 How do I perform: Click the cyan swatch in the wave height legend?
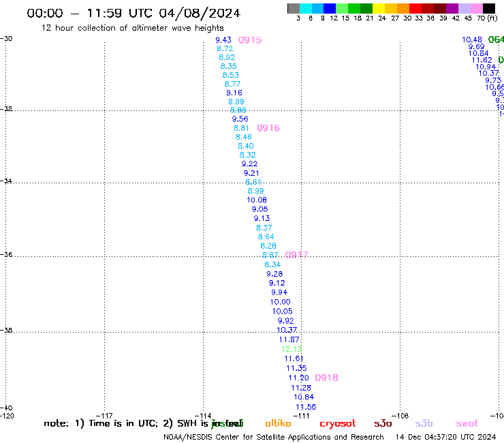(x=306, y=8)
